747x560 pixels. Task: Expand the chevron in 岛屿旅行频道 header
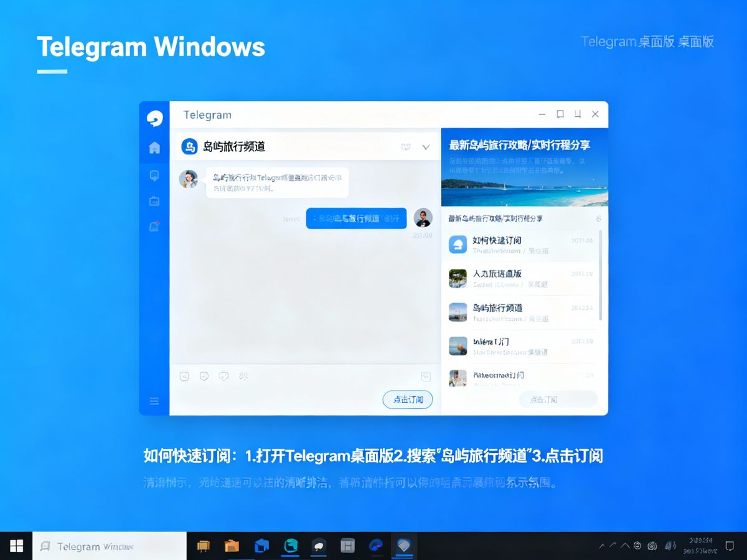click(426, 147)
